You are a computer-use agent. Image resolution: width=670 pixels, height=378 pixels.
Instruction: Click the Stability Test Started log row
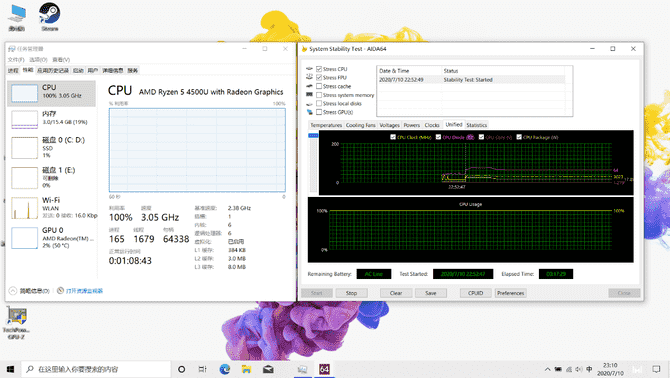[x=471, y=80]
